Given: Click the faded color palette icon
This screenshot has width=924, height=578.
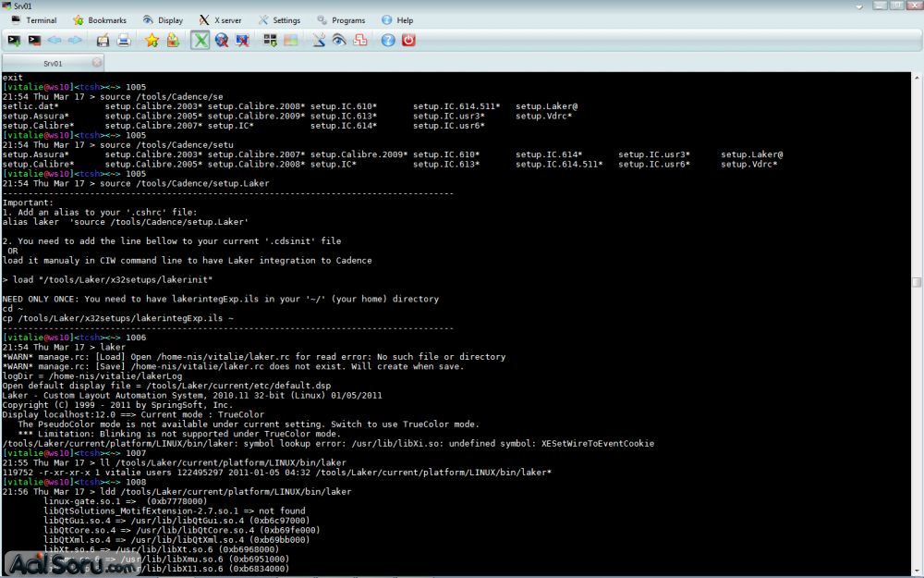Looking at the screenshot, I should pyautogui.click(x=290, y=40).
